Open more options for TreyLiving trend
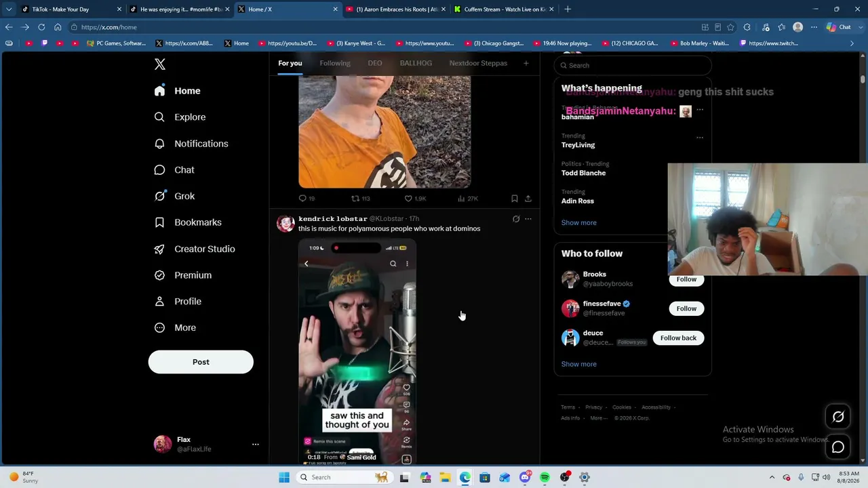This screenshot has width=868, height=488. 700,138
